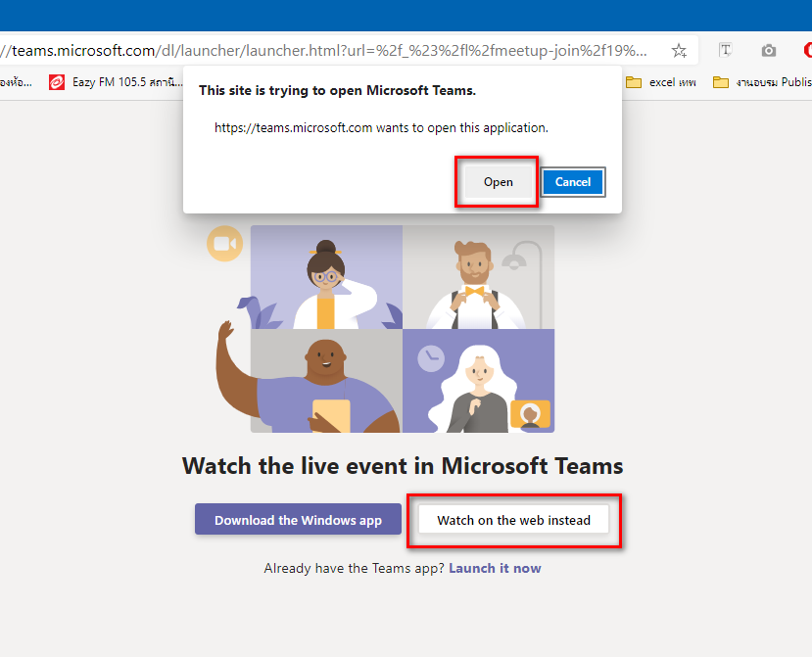Click the Launch it now link
The width and height of the screenshot is (812, 657).
[495, 569]
